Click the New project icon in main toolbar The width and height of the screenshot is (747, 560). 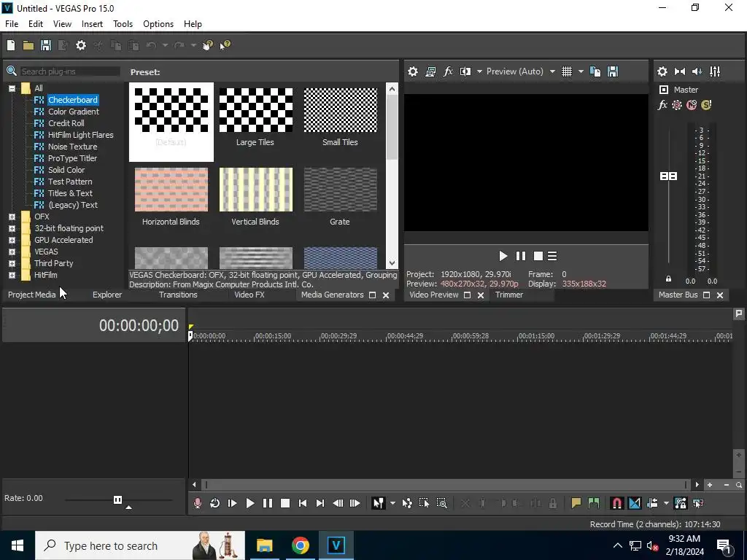11,45
